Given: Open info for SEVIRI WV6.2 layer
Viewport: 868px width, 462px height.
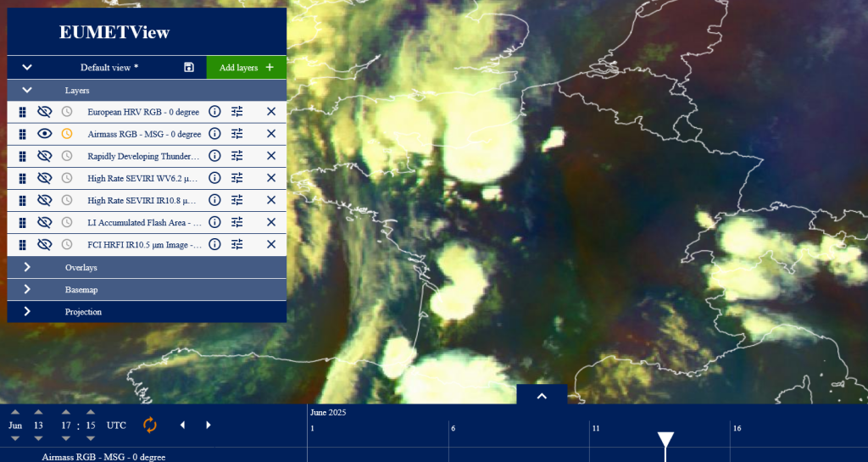Looking at the screenshot, I should point(214,178).
